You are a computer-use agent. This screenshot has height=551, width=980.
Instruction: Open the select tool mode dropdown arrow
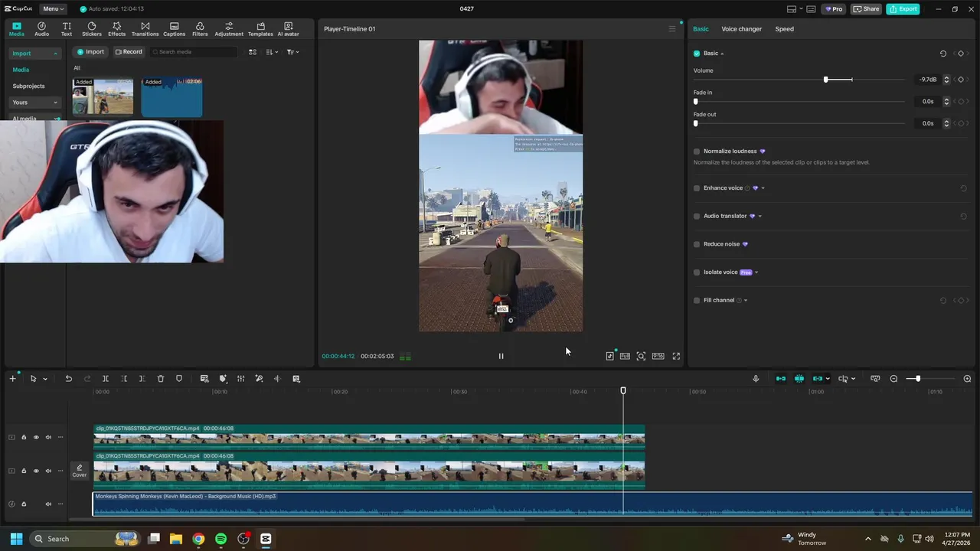coord(45,379)
